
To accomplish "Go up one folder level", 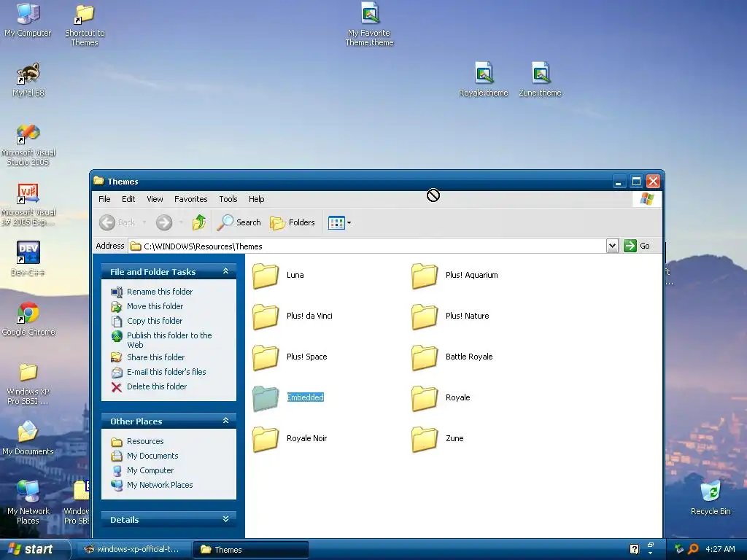I will 199,222.
